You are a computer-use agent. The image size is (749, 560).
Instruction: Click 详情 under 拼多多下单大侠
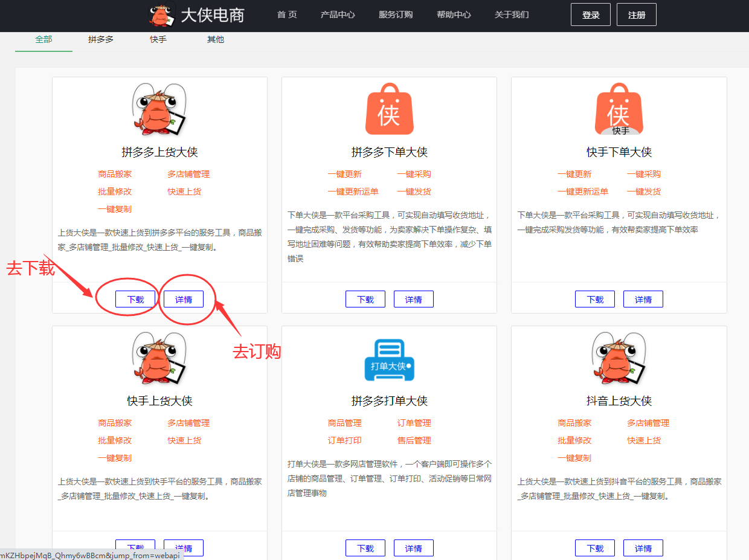[x=414, y=299]
